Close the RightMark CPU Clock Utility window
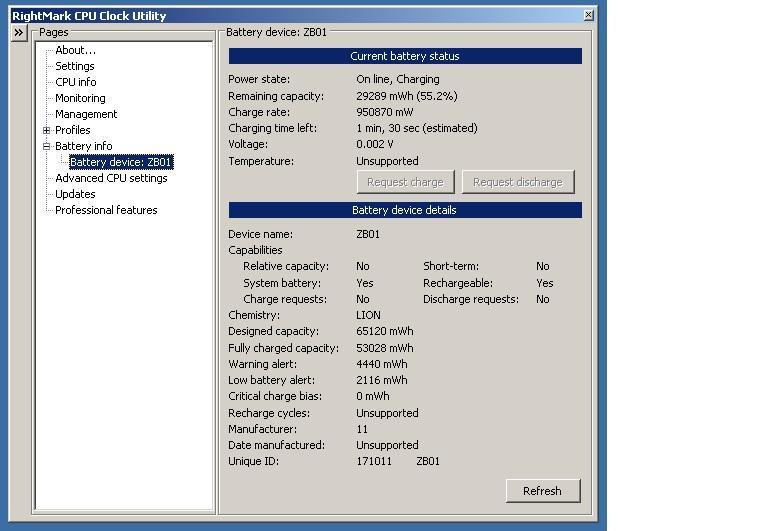Image resolution: width=768 pixels, height=531 pixels. [x=589, y=15]
